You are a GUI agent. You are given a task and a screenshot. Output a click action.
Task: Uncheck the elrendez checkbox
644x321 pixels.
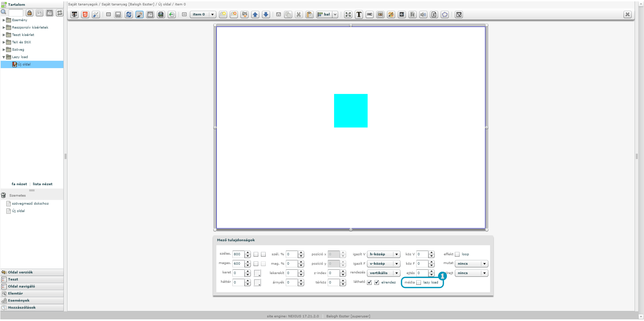click(x=377, y=282)
